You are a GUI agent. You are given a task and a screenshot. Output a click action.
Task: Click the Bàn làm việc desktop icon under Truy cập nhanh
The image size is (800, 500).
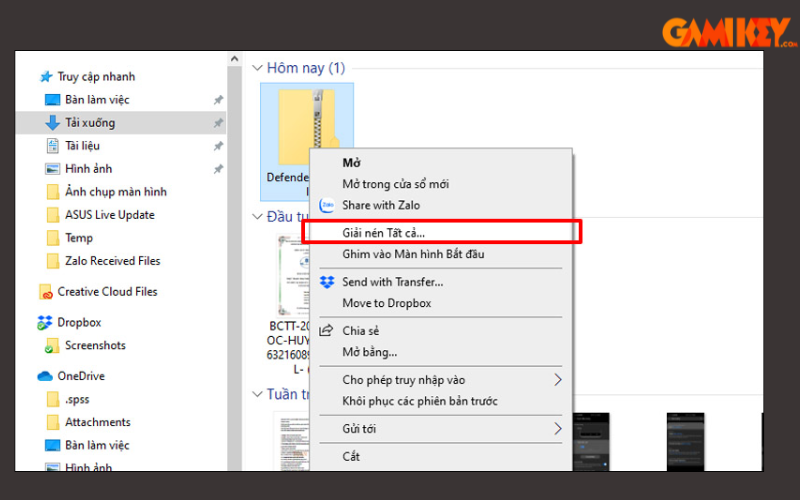coord(53,99)
